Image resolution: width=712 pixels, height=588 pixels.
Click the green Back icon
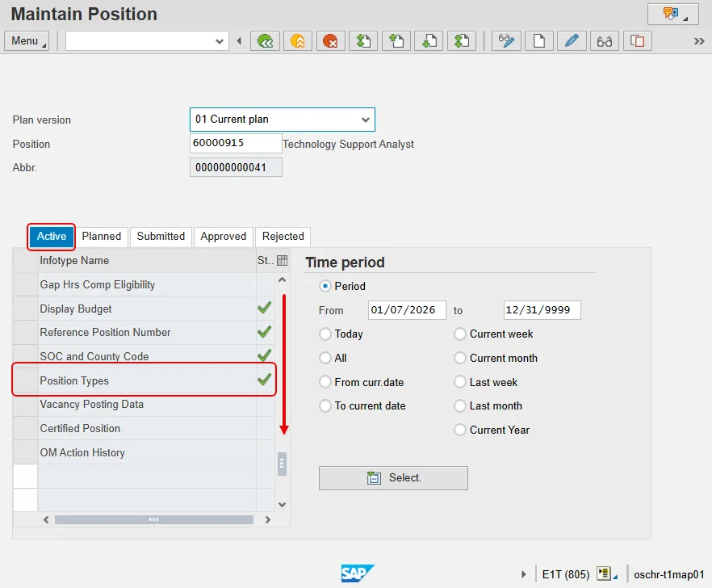(x=265, y=41)
